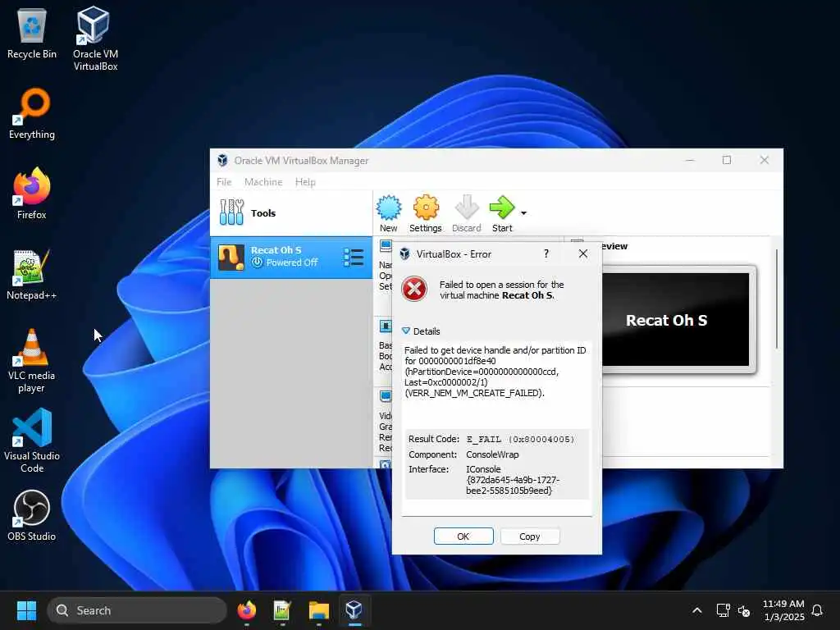
Task: Click the VERR_NEM_VM_CREATE_FAILED error text
Action: [x=475, y=393]
